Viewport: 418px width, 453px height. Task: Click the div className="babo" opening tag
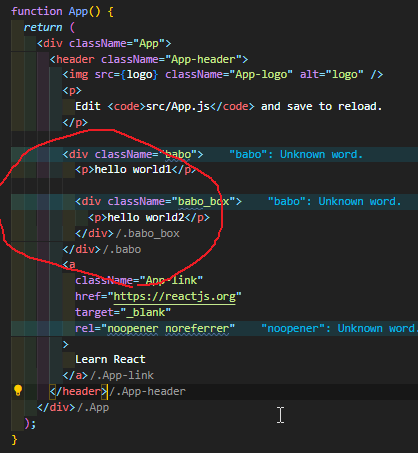pyautogui.click(x=133, y=154)
